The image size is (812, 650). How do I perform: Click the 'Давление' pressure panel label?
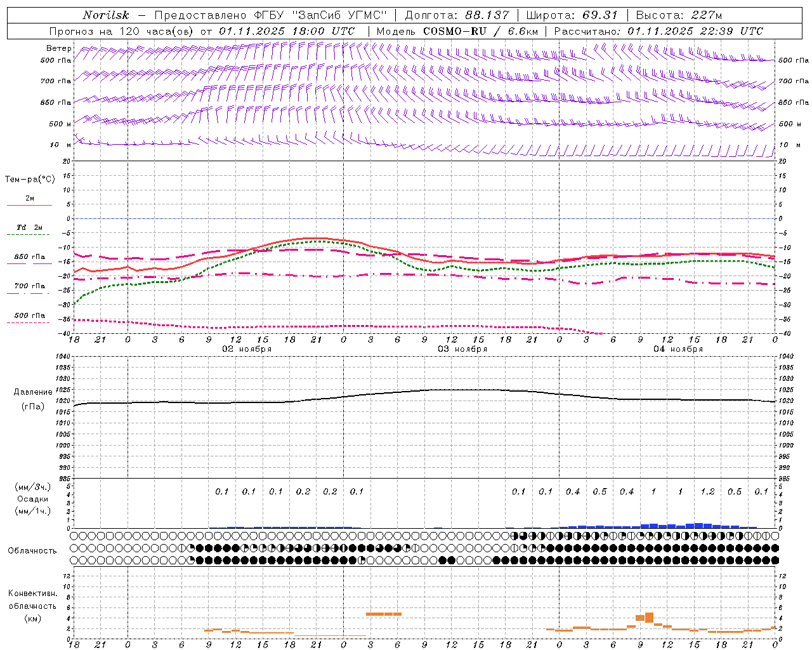point(33,392)
